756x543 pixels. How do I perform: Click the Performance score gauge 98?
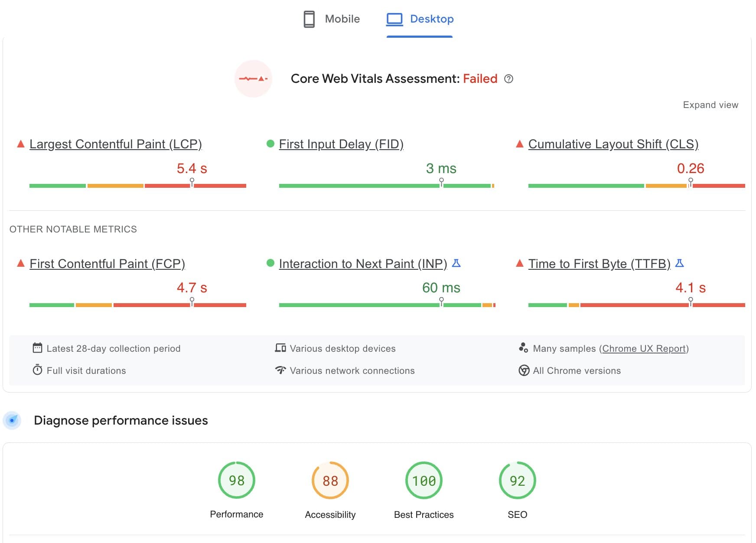tap(236, 481)
